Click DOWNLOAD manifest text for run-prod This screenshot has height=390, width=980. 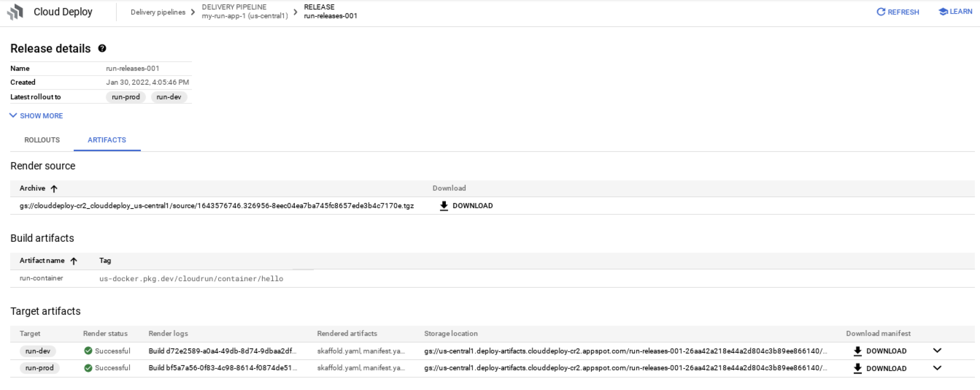click(886, 369)
